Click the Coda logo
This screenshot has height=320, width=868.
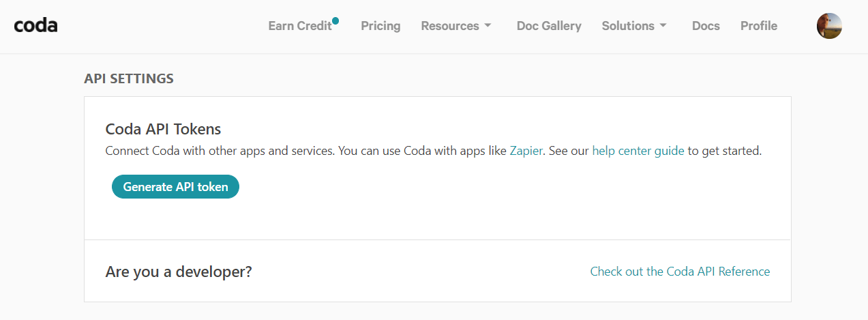[x=35, y=26]
